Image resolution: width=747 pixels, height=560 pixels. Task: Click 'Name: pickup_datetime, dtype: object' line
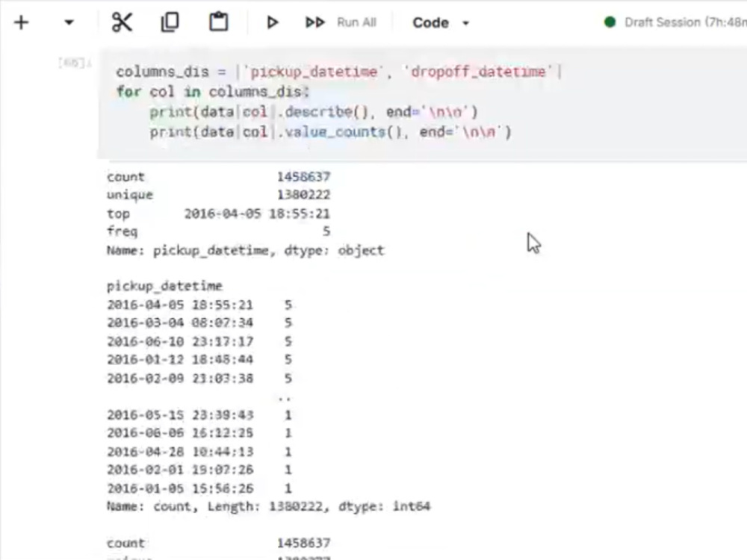245,250
